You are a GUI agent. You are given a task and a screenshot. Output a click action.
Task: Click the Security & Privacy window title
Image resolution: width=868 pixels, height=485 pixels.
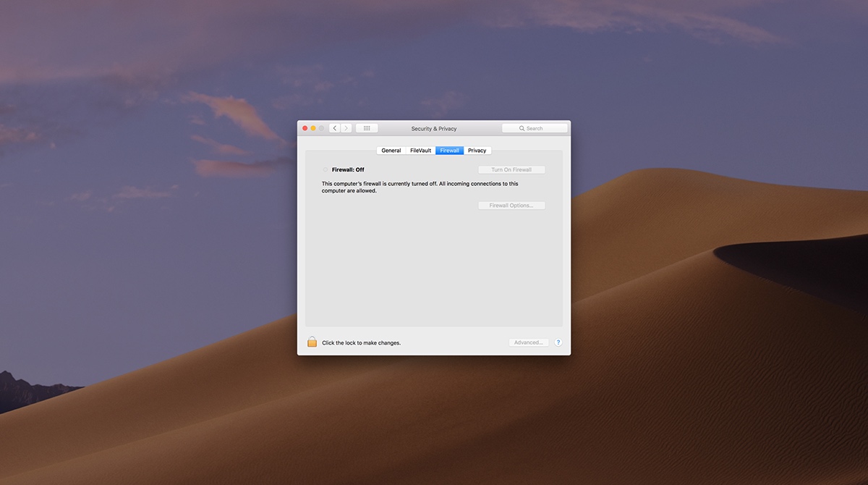tap(433, 128)
